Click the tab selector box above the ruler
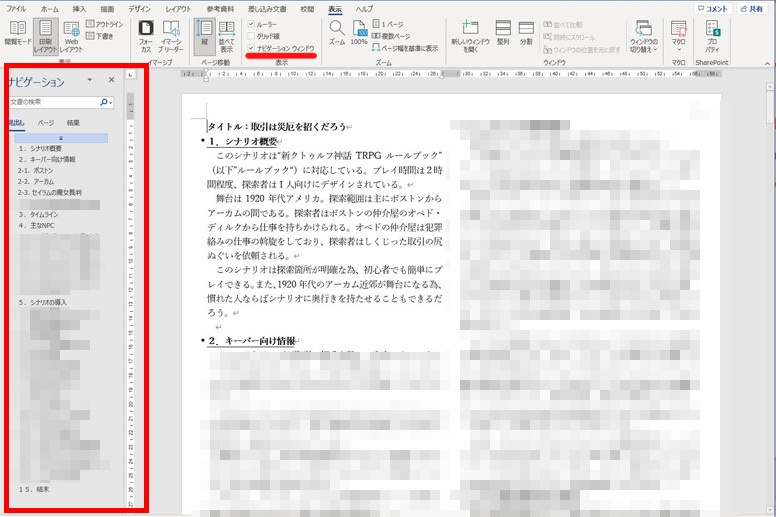The width and height of the screenshot is (776, 517). [130, 74]
